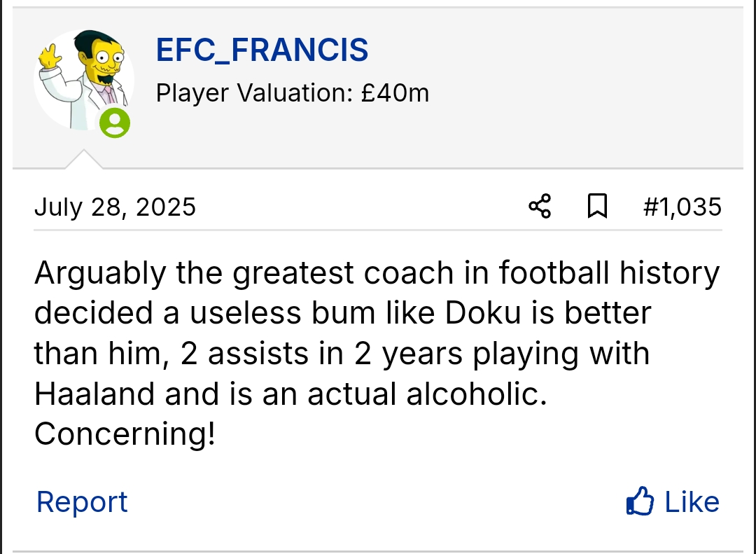The width and height of the screenshot is (756, 554).
Task: Click the word Haaland in the post
Action: click(94, 394)
